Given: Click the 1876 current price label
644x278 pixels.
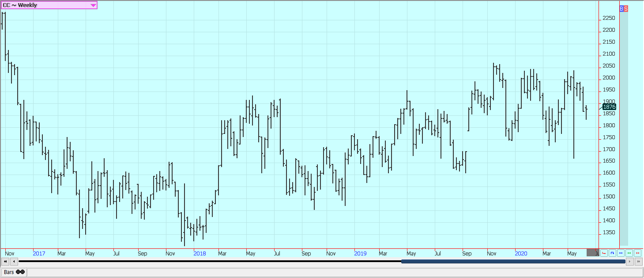Looking at the screenshot, I should point(609,107).
